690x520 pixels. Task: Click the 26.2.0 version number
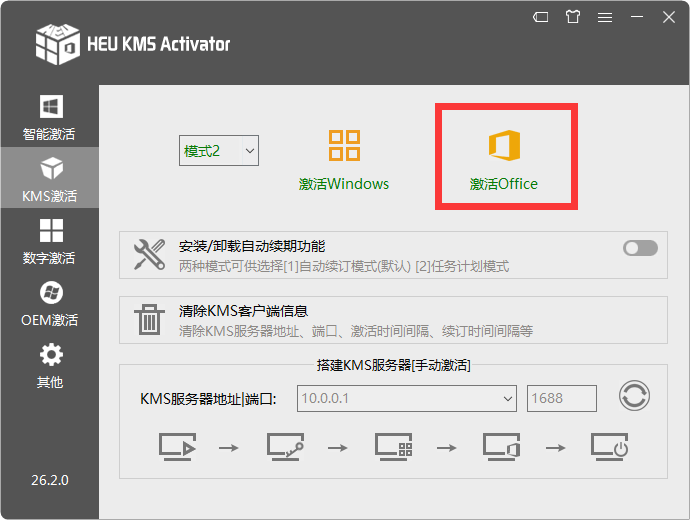[x=50, y=480]
